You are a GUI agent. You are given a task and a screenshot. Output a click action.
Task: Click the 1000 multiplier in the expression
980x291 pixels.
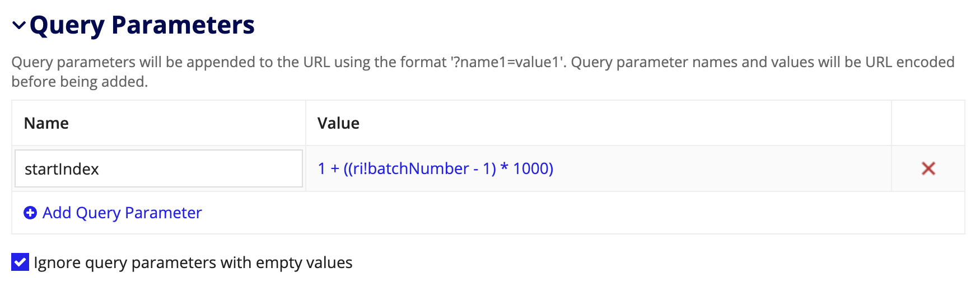531,168
